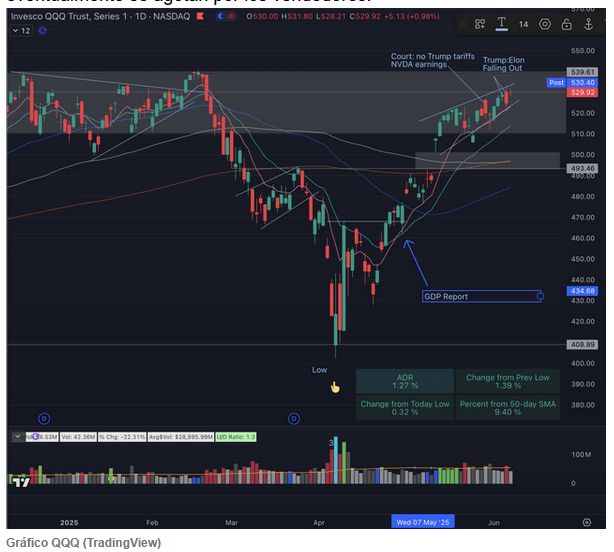Select the Wed 07 May '25 date label

click(423, 522)
